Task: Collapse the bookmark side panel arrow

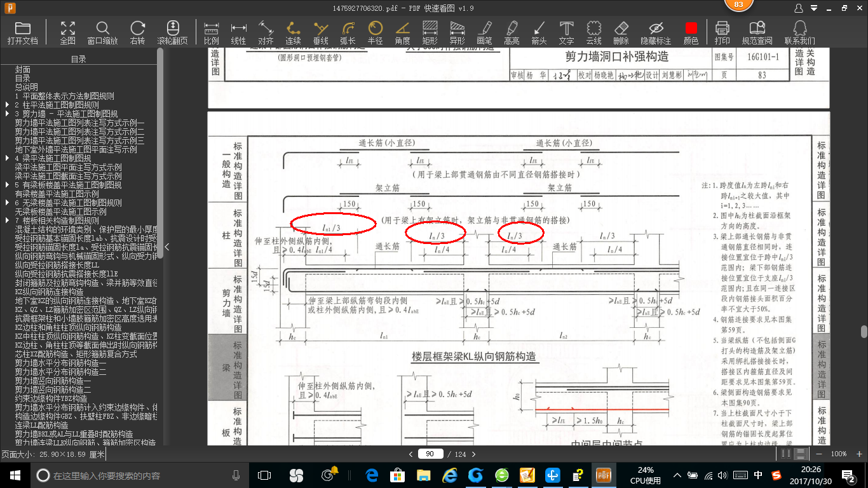Action: [x=166, y=247]
